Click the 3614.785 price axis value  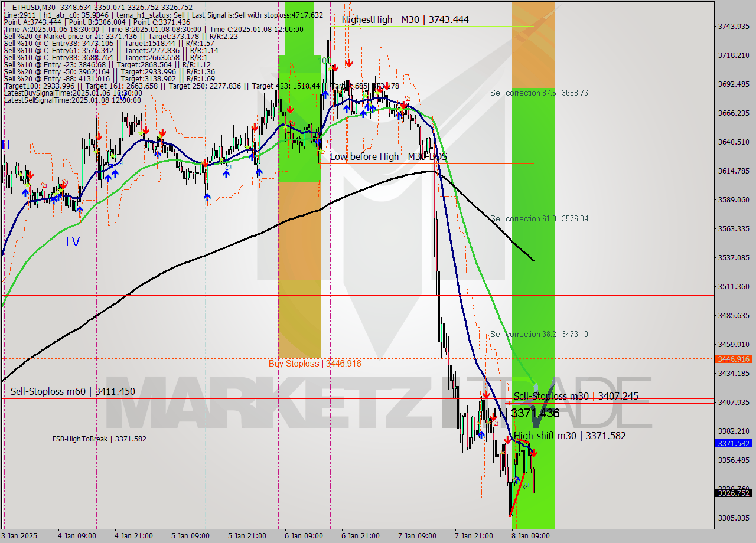pos(733,171)
